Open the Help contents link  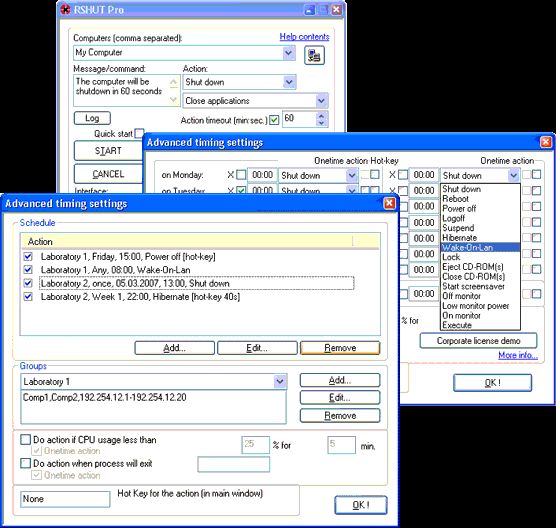click(x=304, y=37)
